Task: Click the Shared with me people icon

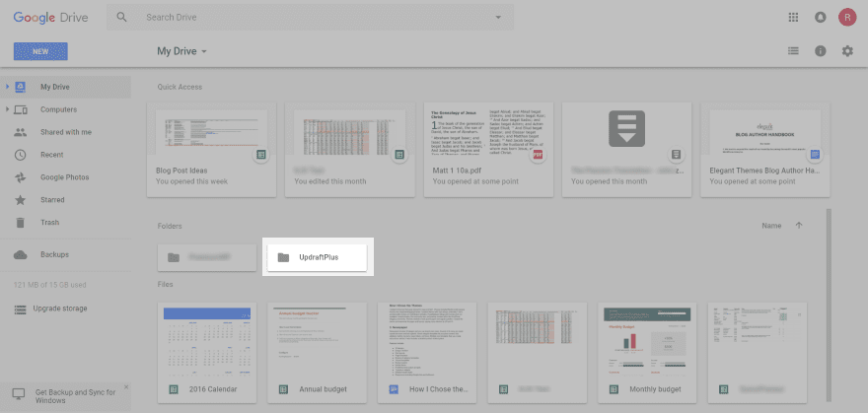Action: pyautogui.click(x=21, y=132)
